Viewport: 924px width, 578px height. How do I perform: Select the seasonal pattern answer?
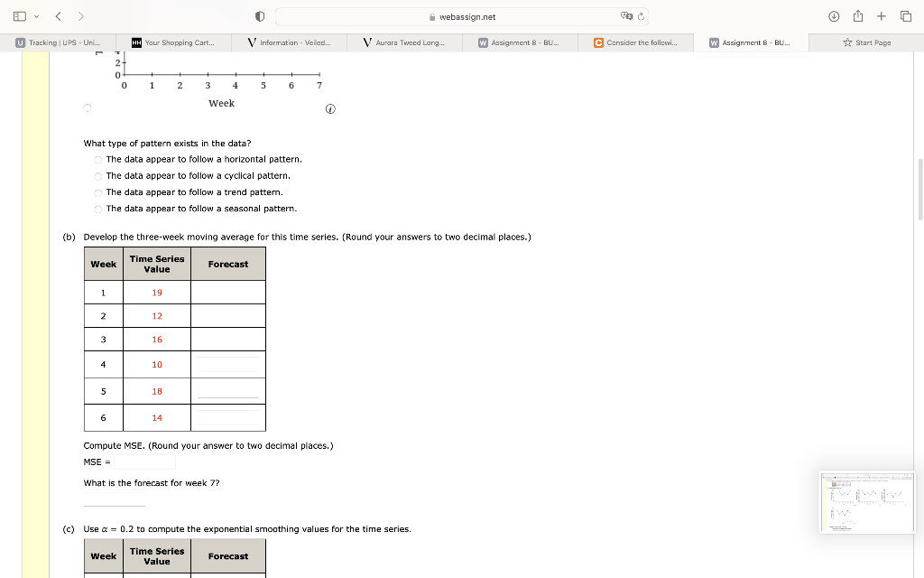pyautogui.click(x=97, y=208)
